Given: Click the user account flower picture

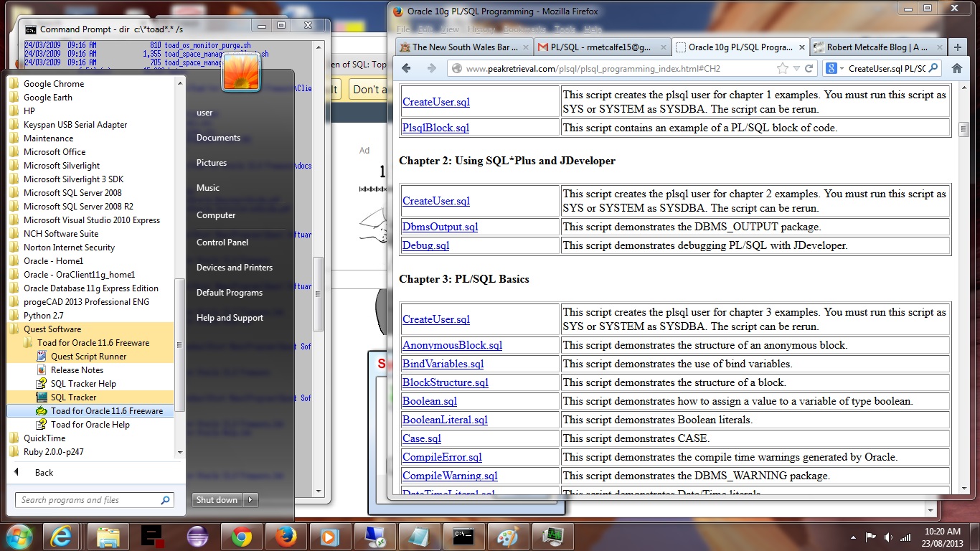Looking at the screenshot, I should click(x=241, y=72).
